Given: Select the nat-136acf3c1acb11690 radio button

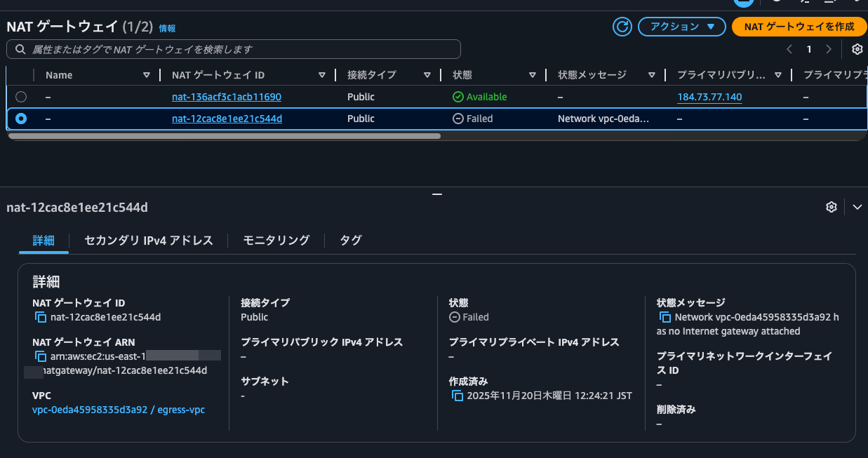Looking at the screenshot, I should point(22,97).
